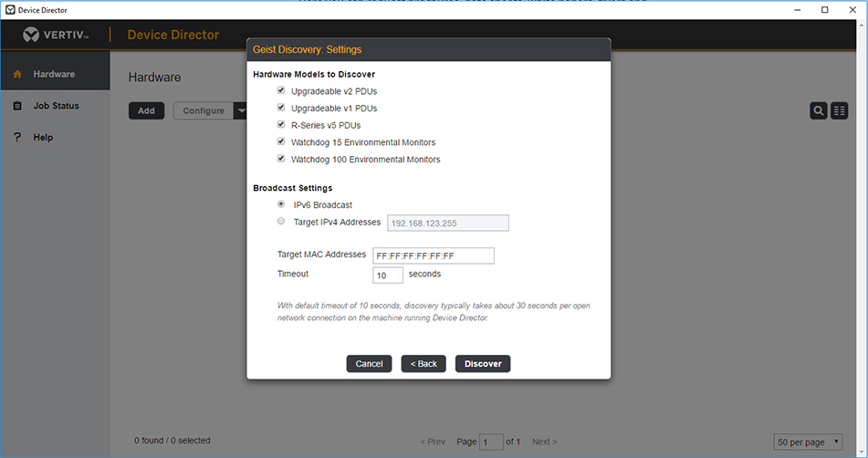
Task: Click the Job Status clipboard icon
Action: pos(17,106)
